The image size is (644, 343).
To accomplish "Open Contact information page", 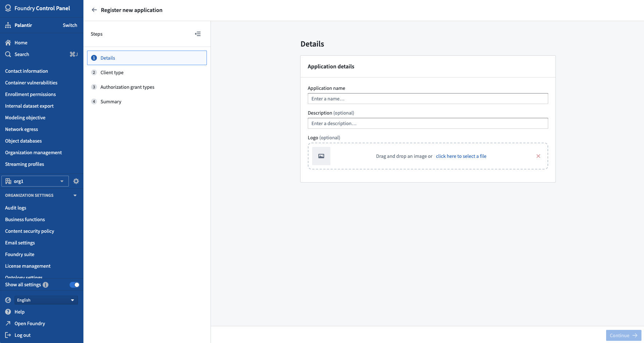I will tap(27, 71).
